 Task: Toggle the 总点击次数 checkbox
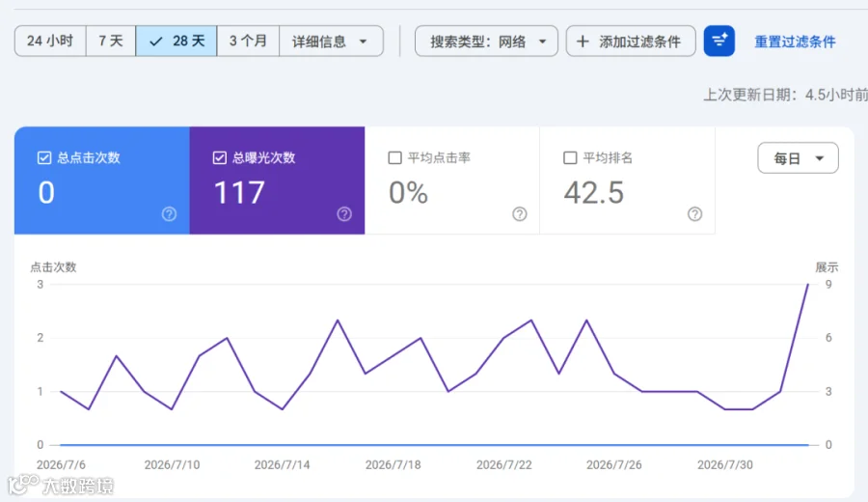tap(44, 158)
